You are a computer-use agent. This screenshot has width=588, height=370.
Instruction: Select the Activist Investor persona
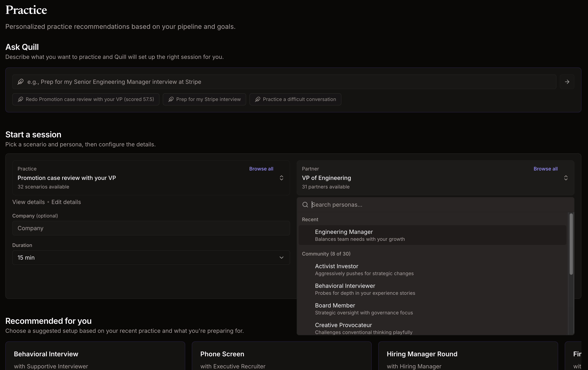(432, 270)
